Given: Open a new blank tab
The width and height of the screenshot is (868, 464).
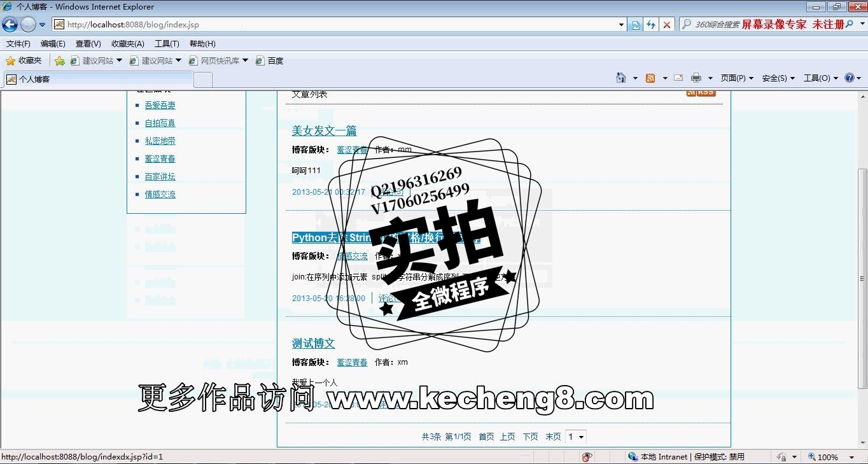Looking at the screenshot, I should click(x=203, y=80).
